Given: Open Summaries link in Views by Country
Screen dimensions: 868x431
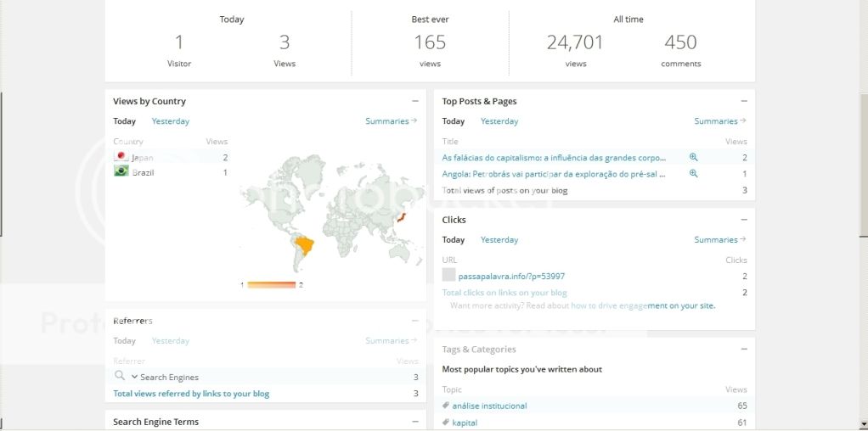Looking at the screenshot, I should [x=391, y=121].
